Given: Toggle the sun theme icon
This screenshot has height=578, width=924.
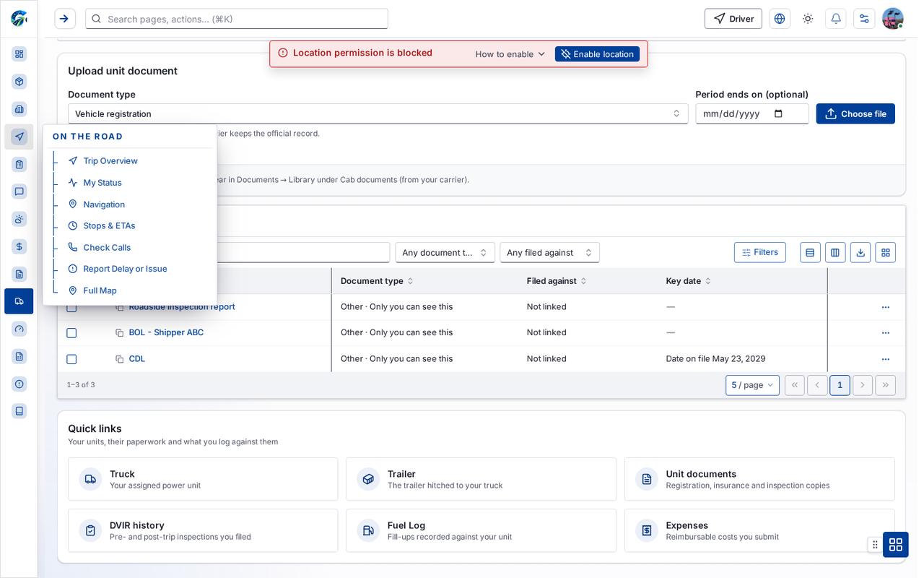Looking at the screenshot, I should click(808, 19).
